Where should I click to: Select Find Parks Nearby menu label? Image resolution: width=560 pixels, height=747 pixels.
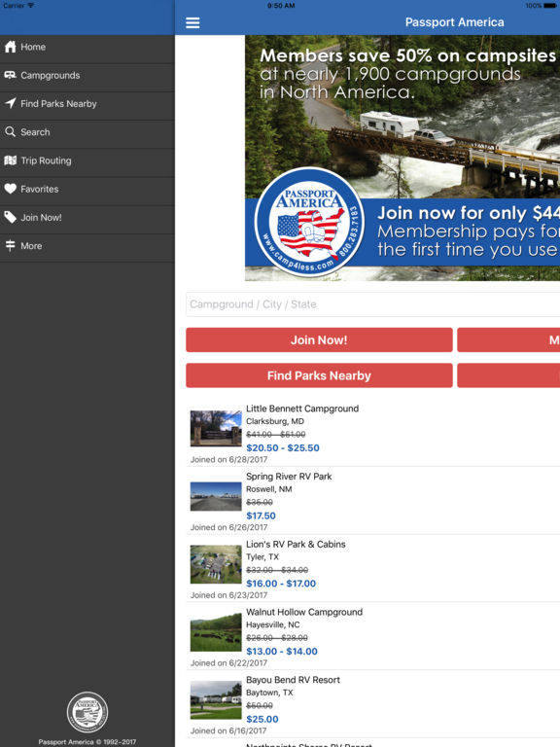click(x=58, y=104)
